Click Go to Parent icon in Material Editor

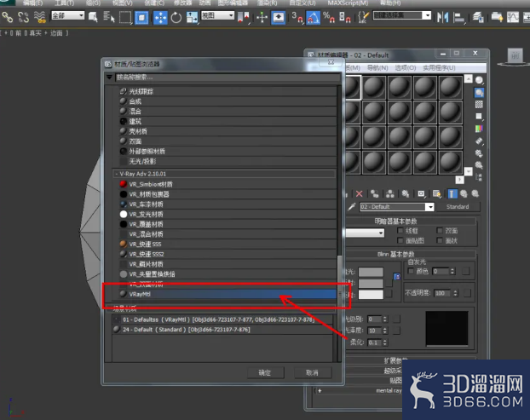tap(464, 193)
